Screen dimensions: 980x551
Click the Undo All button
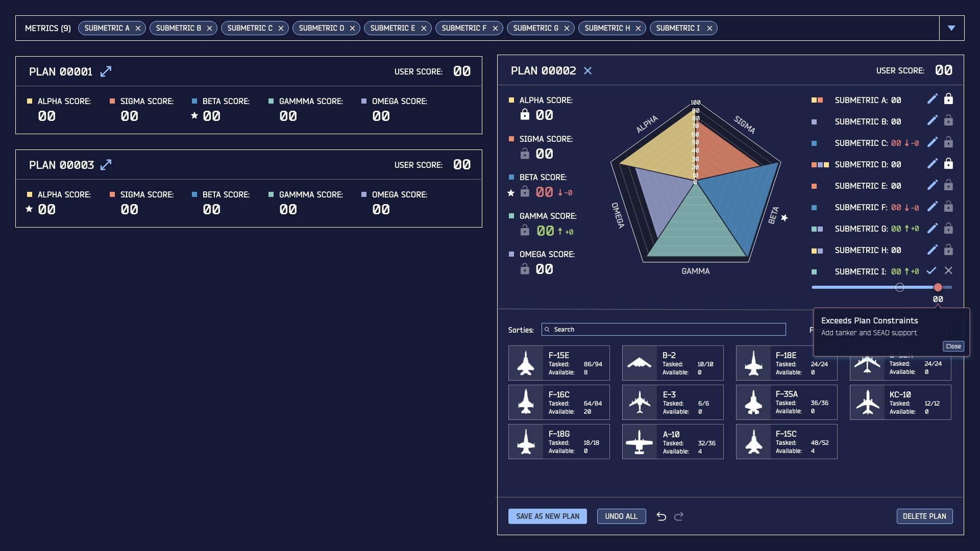621,516
